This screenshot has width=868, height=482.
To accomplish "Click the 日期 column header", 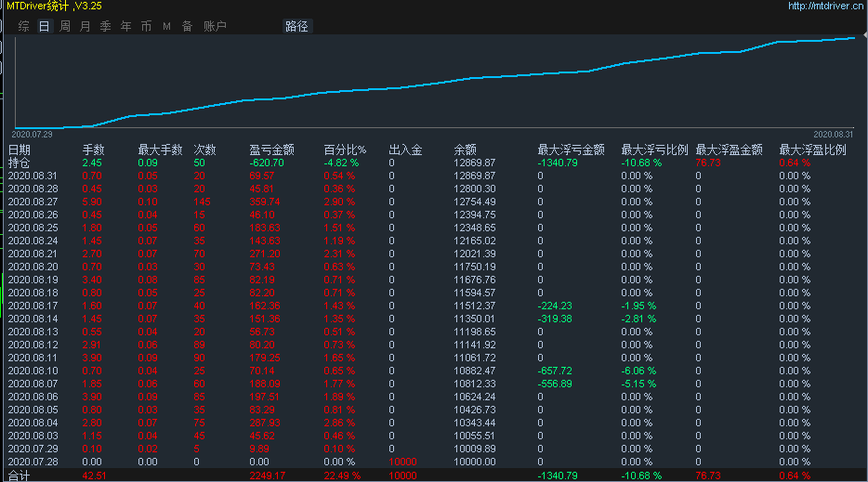I will 20,150.
